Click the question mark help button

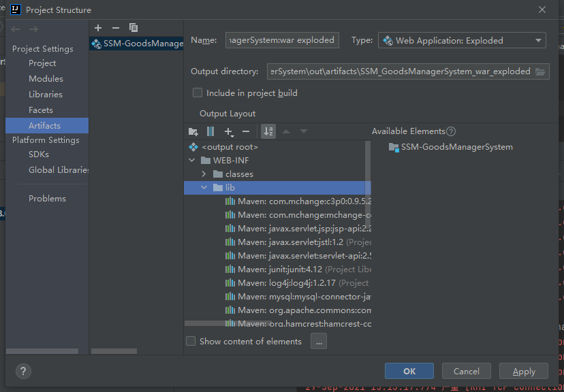(x=23, y=371)
